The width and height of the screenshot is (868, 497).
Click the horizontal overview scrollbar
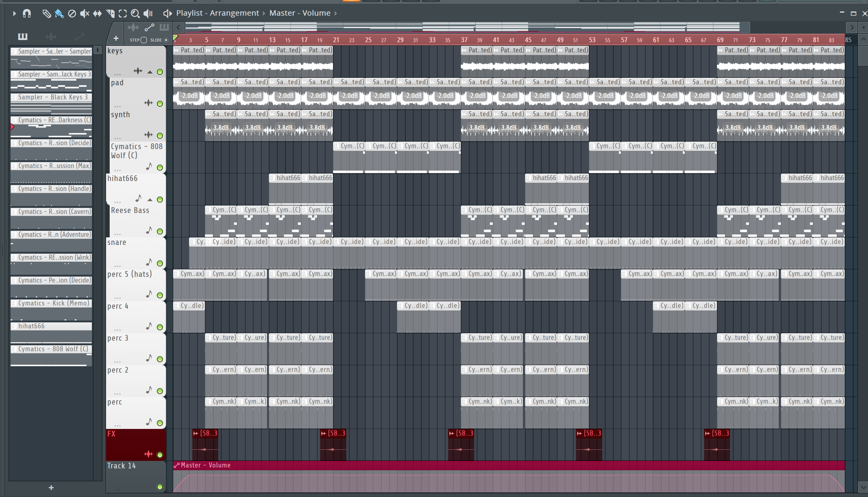(467, 27)
